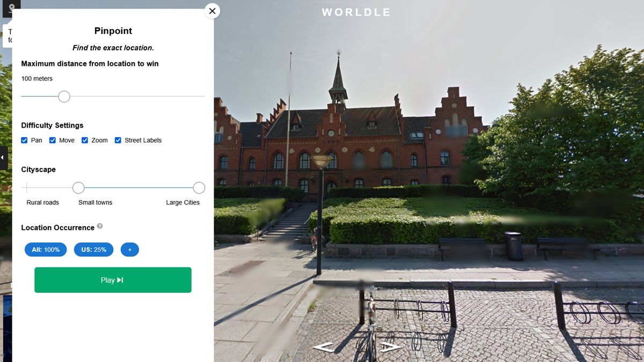Move right with the street view arrow
644x362 pixels.
tap(391, 347)
